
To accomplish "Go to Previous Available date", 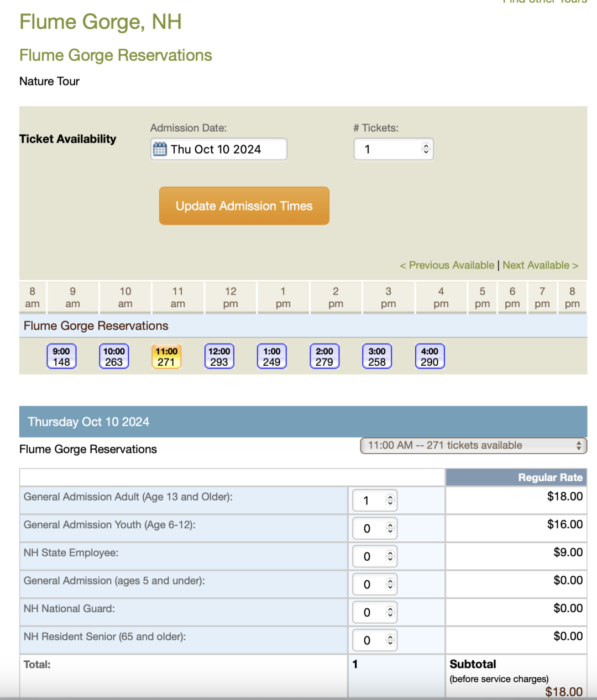I will [447, 265].
